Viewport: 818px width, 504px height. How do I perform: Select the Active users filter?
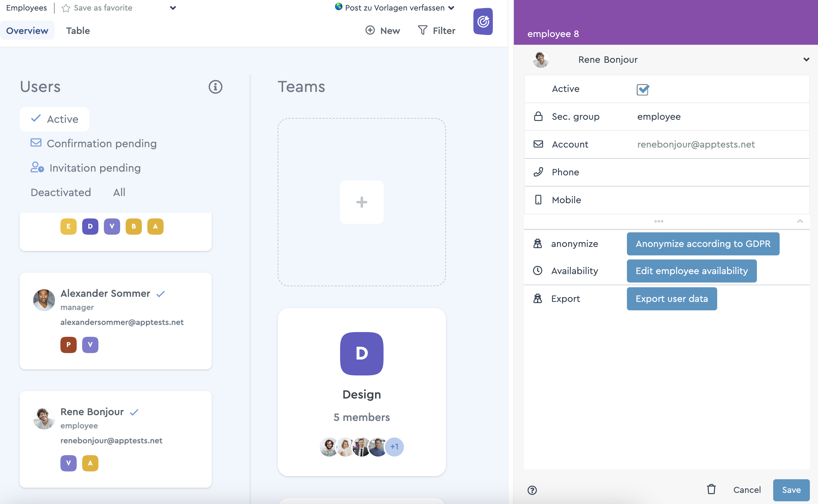tap(55, 119)
